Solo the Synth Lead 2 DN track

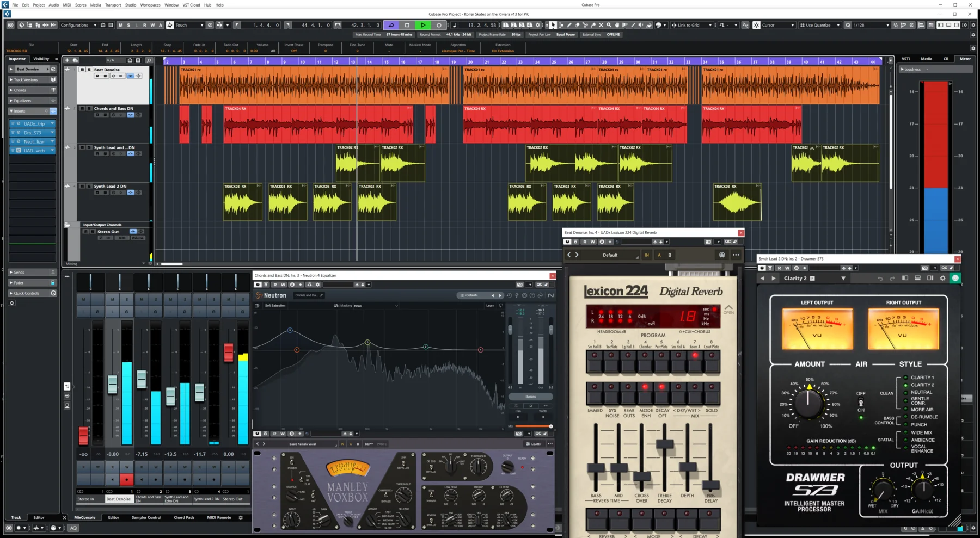pos(89,186)
